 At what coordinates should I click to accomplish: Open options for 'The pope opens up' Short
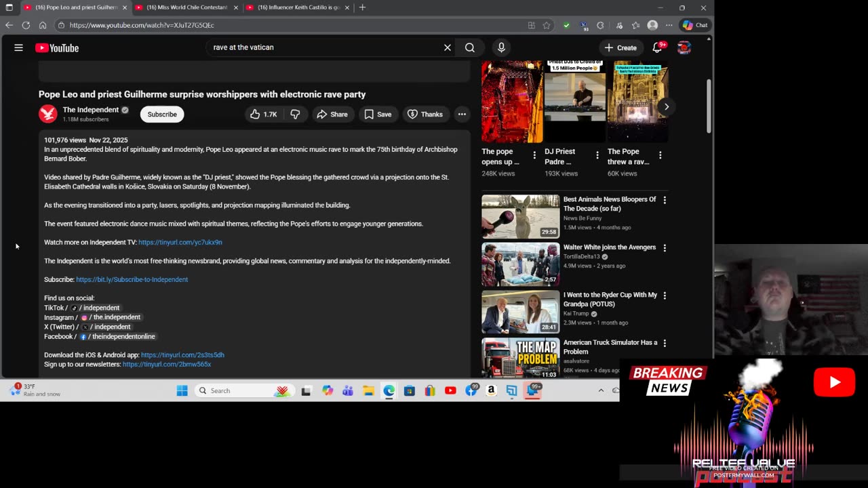coord(534,156)
